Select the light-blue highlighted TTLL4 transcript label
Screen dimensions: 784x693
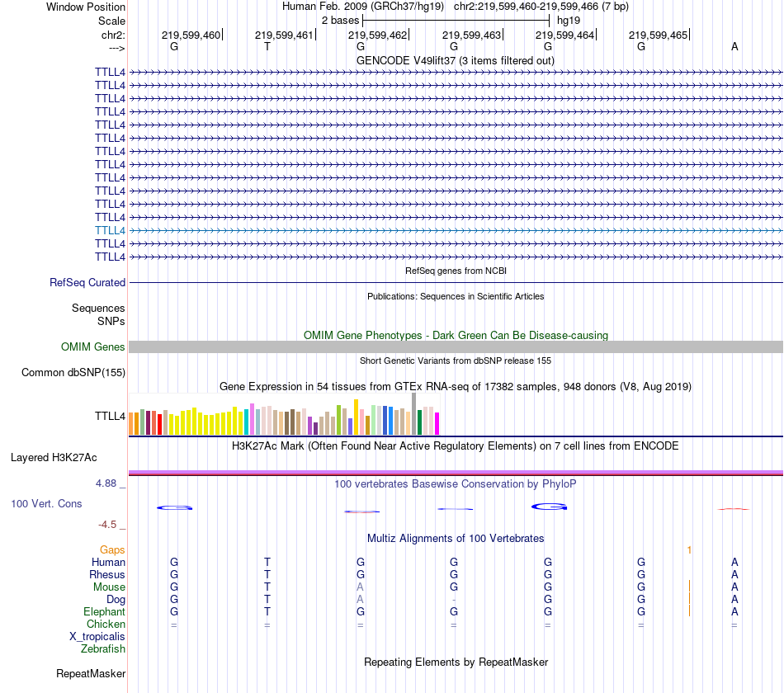(110, 230)
